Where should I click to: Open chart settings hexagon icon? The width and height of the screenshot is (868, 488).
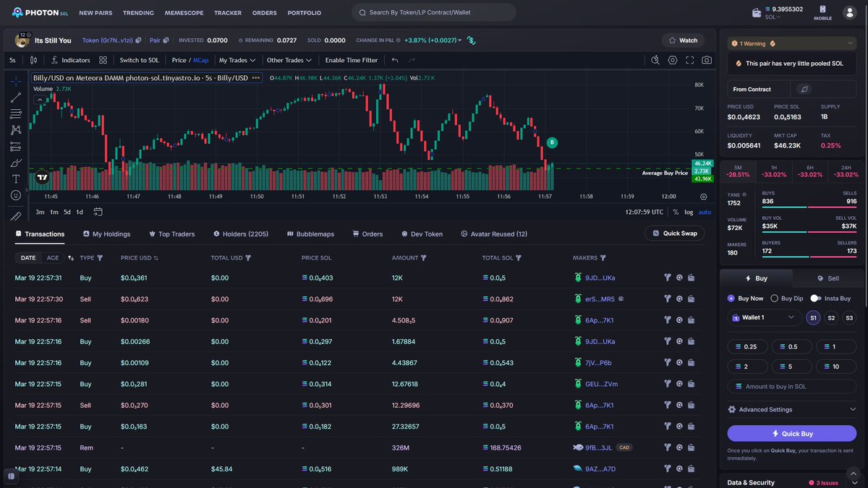[673, 60]
